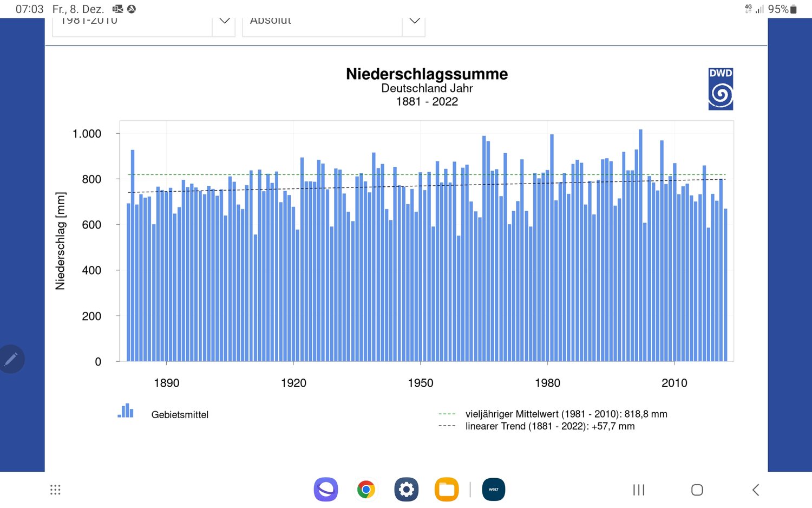Open Google Chrome from the taskbar
This screenshot has height=508, width=812.
click(x=366, y=490)
